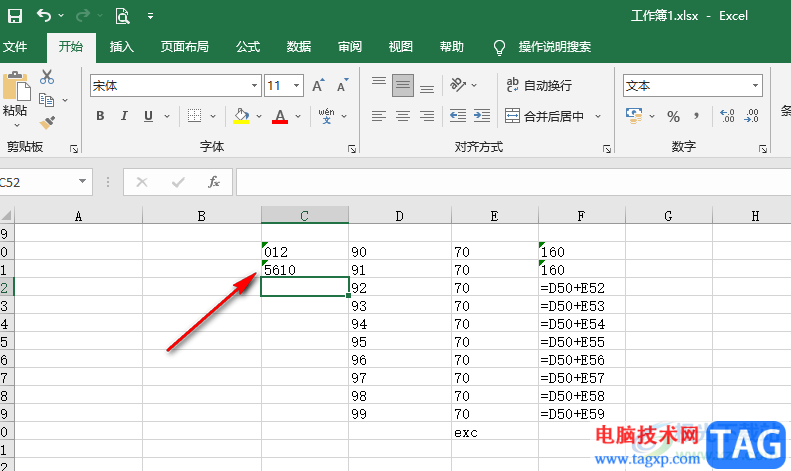Switch to 数据 tab

click(x=299, y=47)
